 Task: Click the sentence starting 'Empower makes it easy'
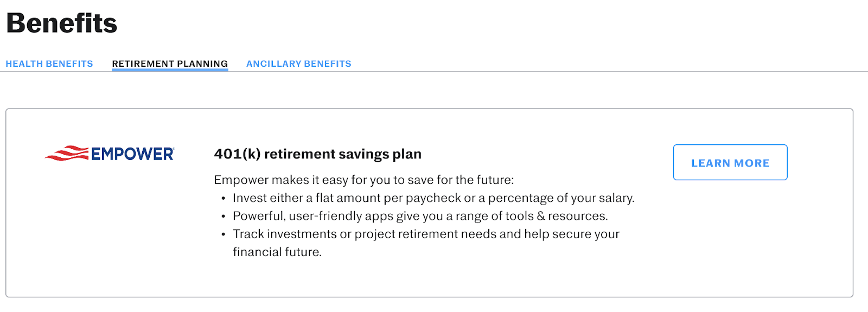coord(363,180)
